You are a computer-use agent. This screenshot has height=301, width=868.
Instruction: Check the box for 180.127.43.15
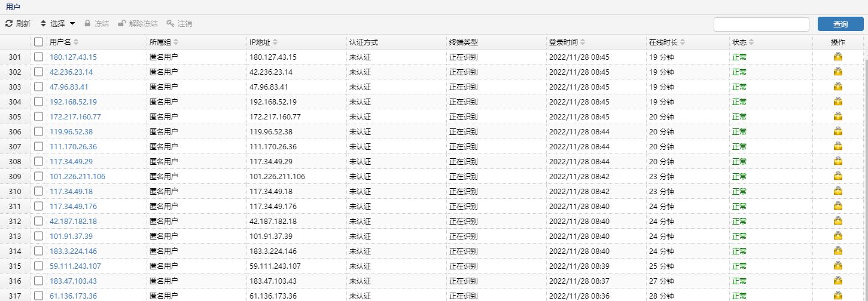click(x=38, y=57)
